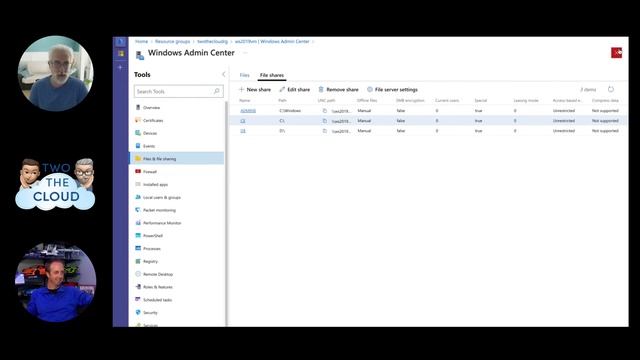Copy the UNC path of C$ share
640x360 pixels.
point(325,121)
